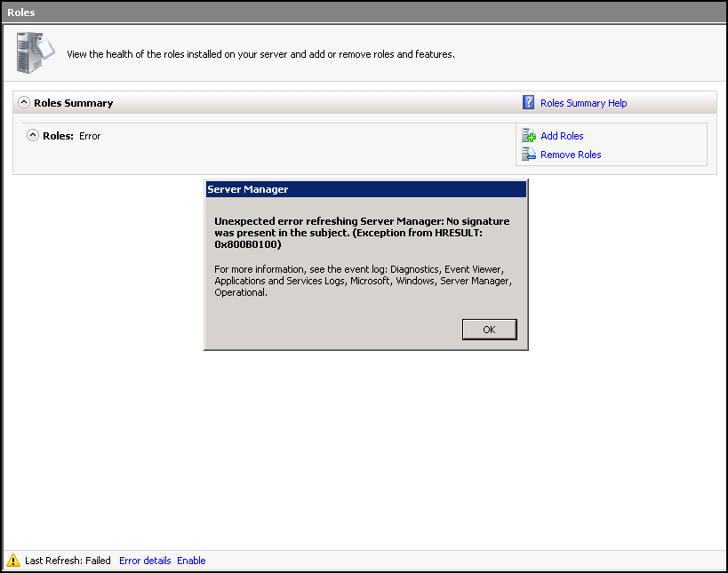
Task: Collapse the Roles Summary section
Action: tap(24, 102)
